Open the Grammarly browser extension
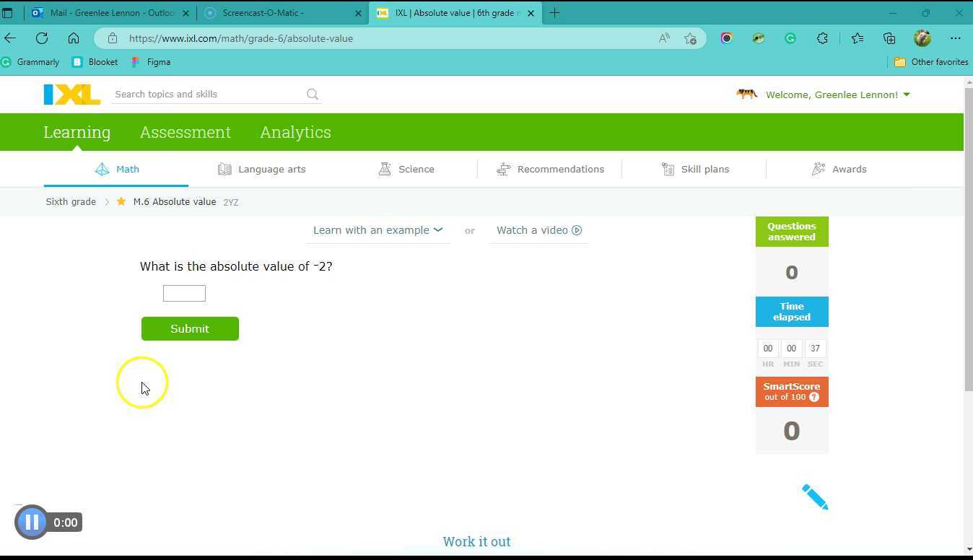This screenshot has width=973, height=560. (x=790, y=38)
